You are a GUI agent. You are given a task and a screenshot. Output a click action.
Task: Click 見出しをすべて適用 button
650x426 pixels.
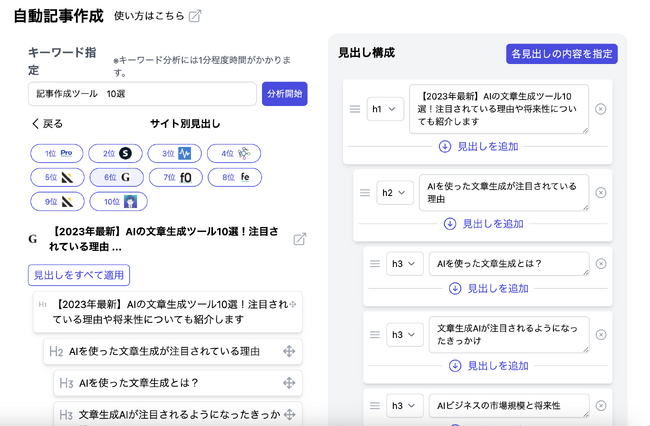(x=79, y=274)
